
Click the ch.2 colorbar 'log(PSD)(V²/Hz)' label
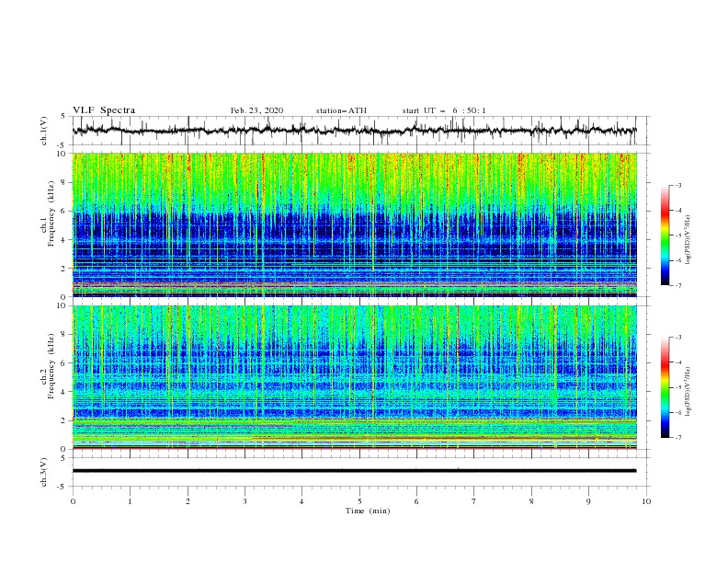point(689,391)
